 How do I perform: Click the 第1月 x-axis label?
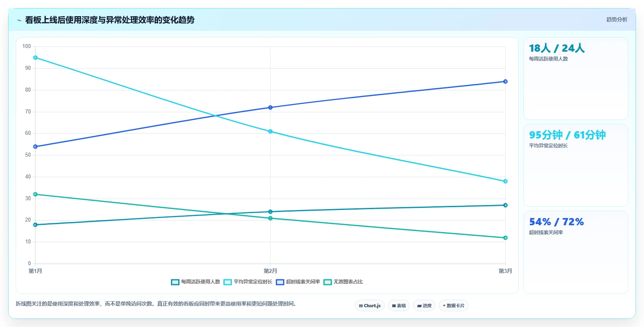click(35, 271)
